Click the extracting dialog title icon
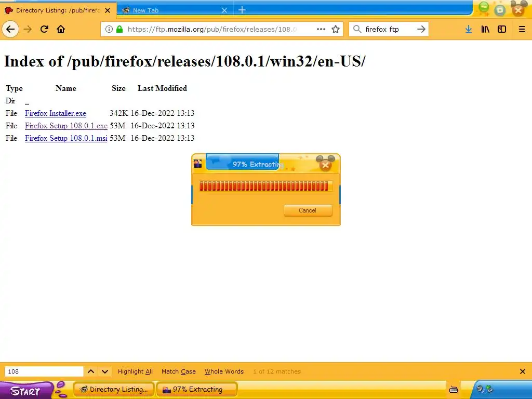The width and height of the screenshot is (532, 399). click(198, 164)
